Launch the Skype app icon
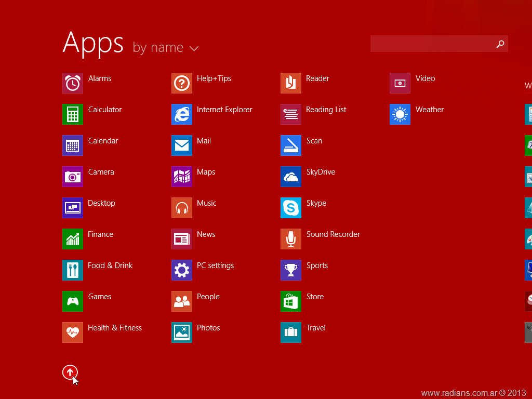This screenshot has height=399, width=532. tap(291, 208)
